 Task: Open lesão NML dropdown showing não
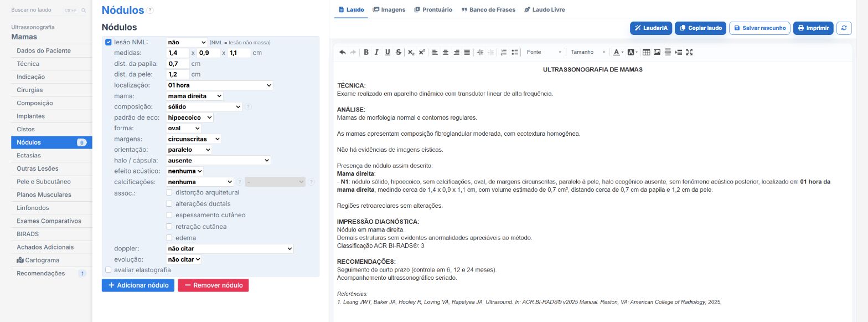187,42
